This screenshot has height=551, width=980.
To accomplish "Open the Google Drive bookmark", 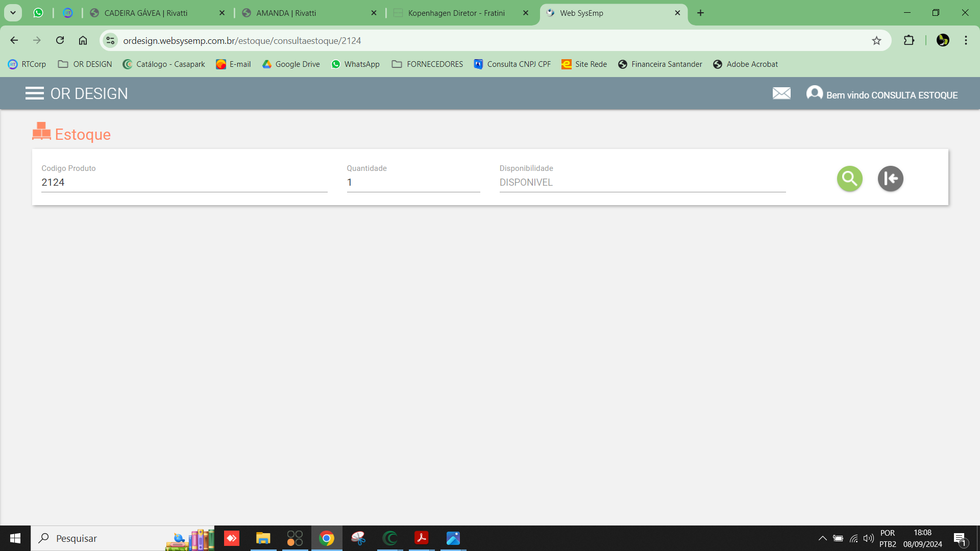I will point(291,64).
